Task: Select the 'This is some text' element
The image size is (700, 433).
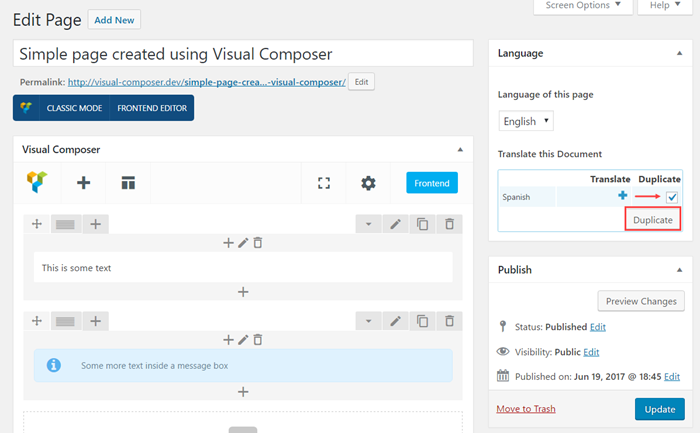Action: click(x=243, y=267)
